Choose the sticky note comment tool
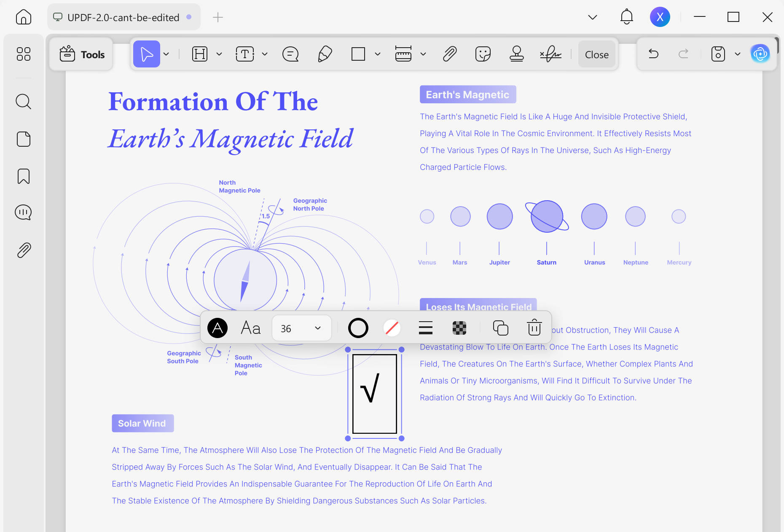 [290, 54]
